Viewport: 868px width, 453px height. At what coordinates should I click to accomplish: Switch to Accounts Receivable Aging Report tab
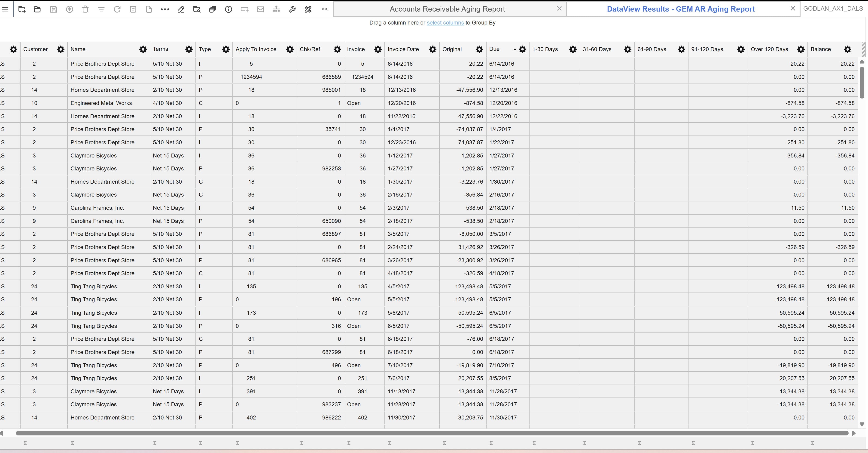(x=447, y=9)
